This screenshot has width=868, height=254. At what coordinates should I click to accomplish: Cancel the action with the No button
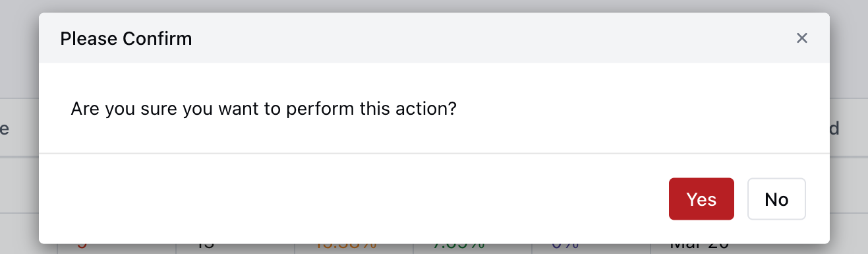776,199
